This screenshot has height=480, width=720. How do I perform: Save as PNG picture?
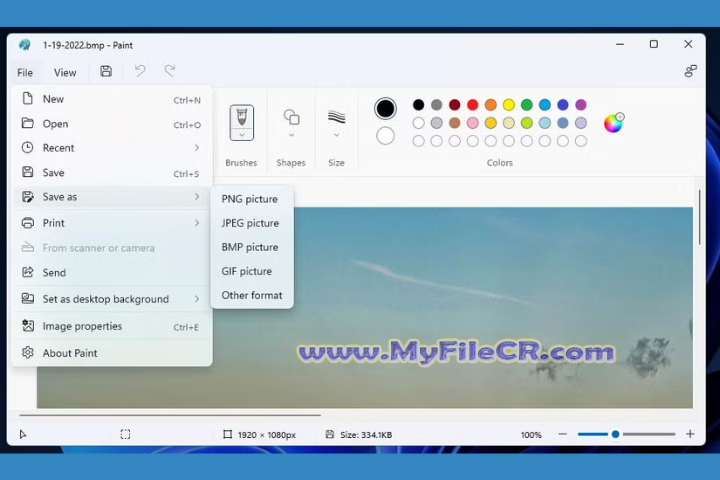click(x=252, y=199)
